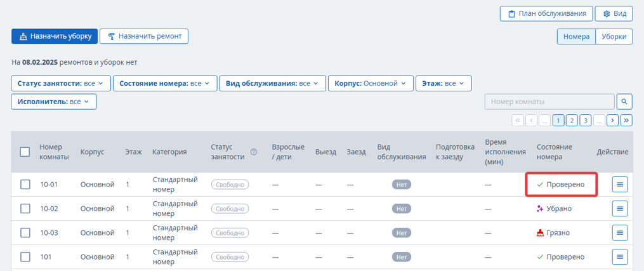Open Вид settings button
This screenshot has width=644, height=271.
(614, 13)
